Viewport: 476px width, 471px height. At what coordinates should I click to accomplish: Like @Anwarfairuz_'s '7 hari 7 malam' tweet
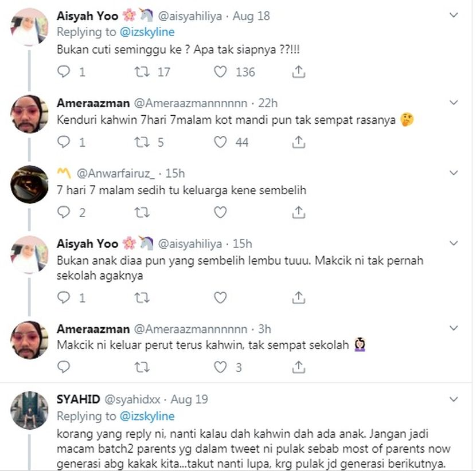(x=220, y=213)
